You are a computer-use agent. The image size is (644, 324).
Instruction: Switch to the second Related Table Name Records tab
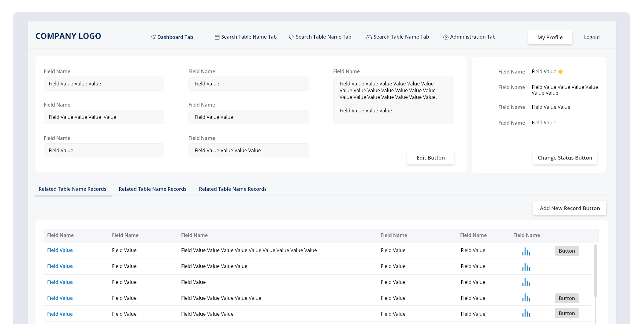(153, 189)
